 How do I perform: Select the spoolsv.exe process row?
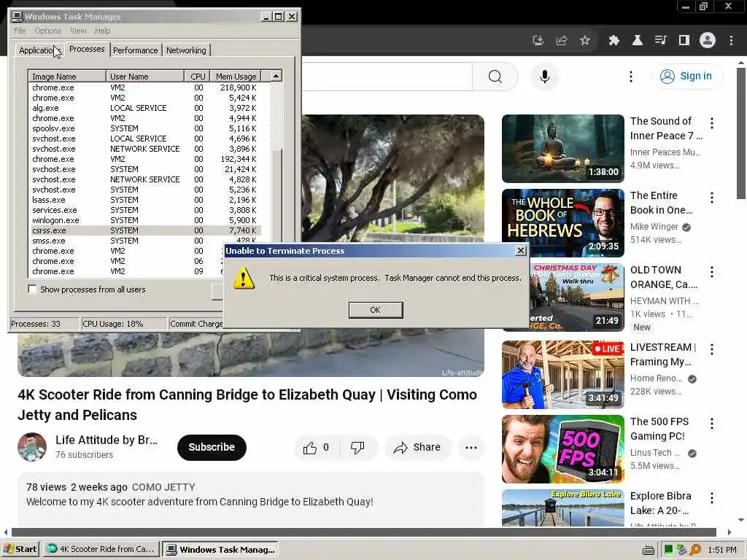pyautogui.click(x=145, y=128)
